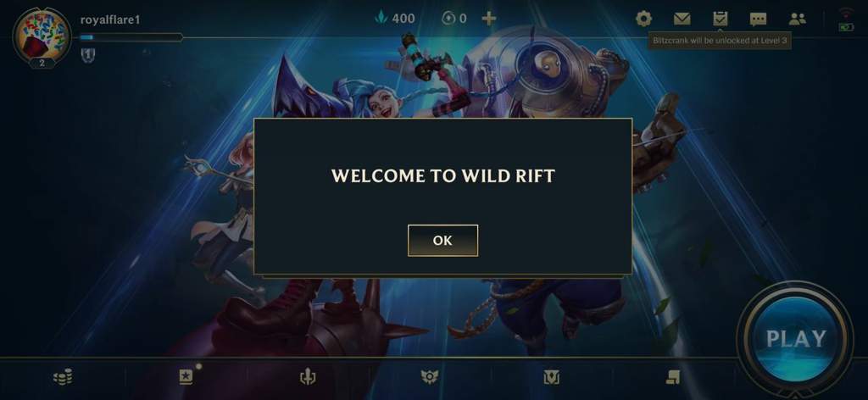Open the friends list icon
The height and width of the screenshot is (400, 868).
click(x=797, y=19)
